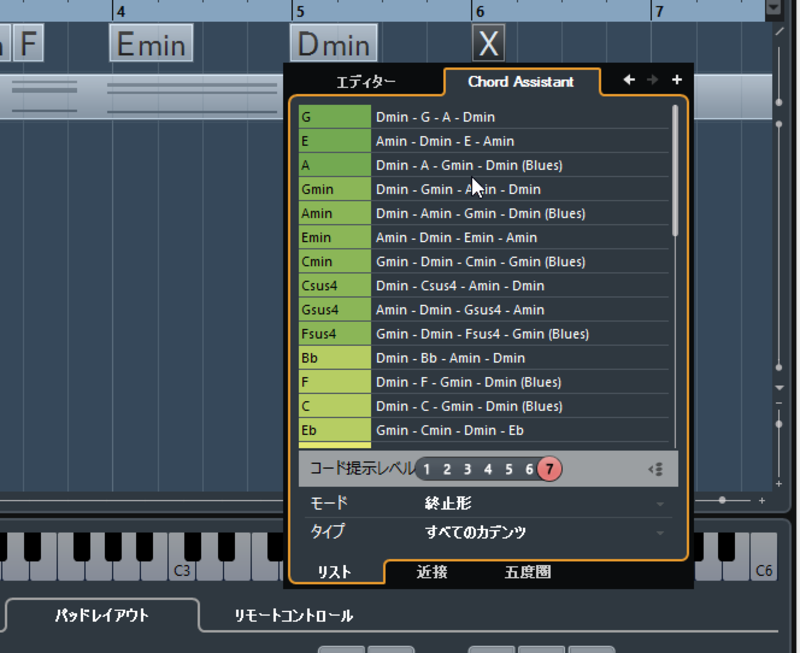Viewport: 800px width, 653px height.
Task: Select the パッドレイアウト tab
Action: pyautogui.click(x=102, y=615)
